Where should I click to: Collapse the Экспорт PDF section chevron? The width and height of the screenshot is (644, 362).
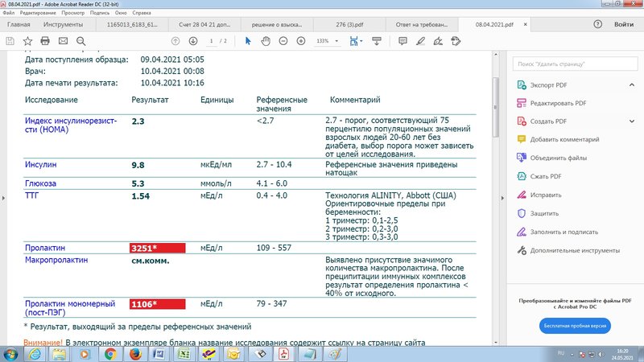tap(632, 85)
